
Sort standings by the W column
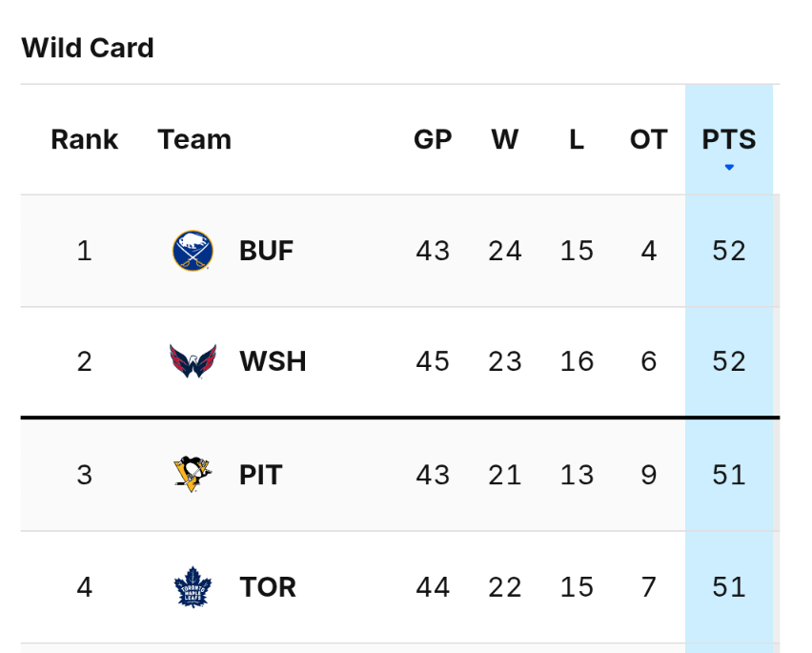point(504,140)
